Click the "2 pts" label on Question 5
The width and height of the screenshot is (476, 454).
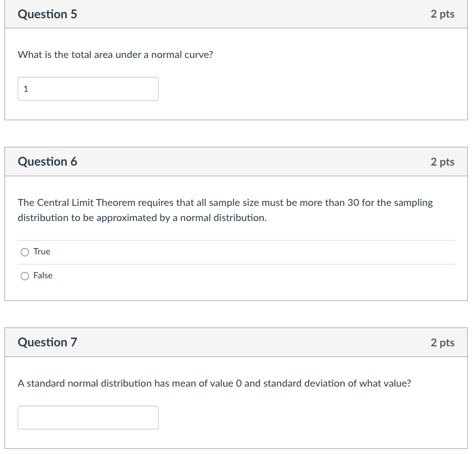tap(442, 14)
